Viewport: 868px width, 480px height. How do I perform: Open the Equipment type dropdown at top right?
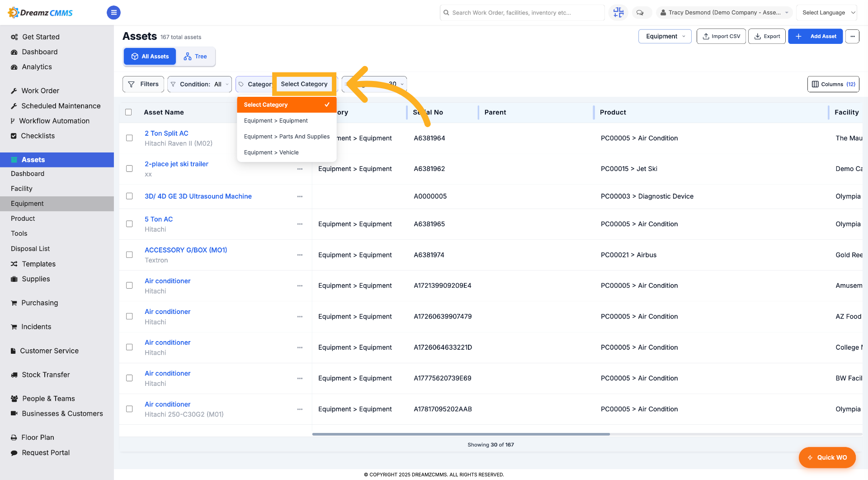point(665,36)
